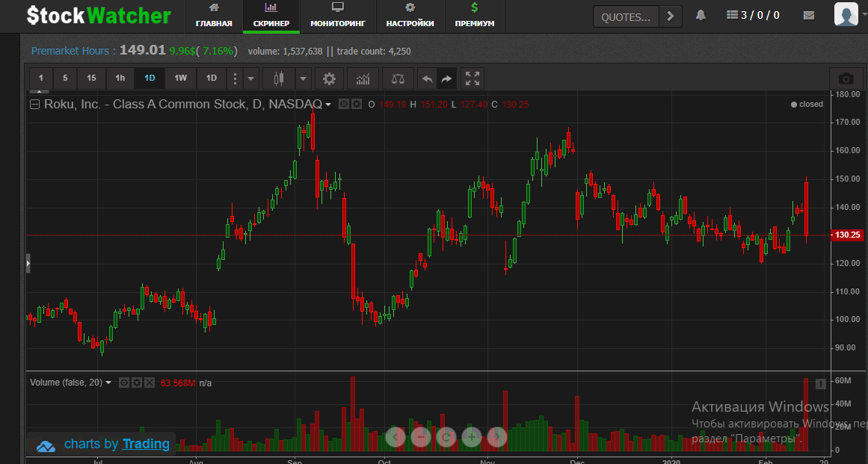The height and width of the screenshot is (464, 868).
Task: Toggle visibility of Roku price series
Action: (x=344, y=105)
